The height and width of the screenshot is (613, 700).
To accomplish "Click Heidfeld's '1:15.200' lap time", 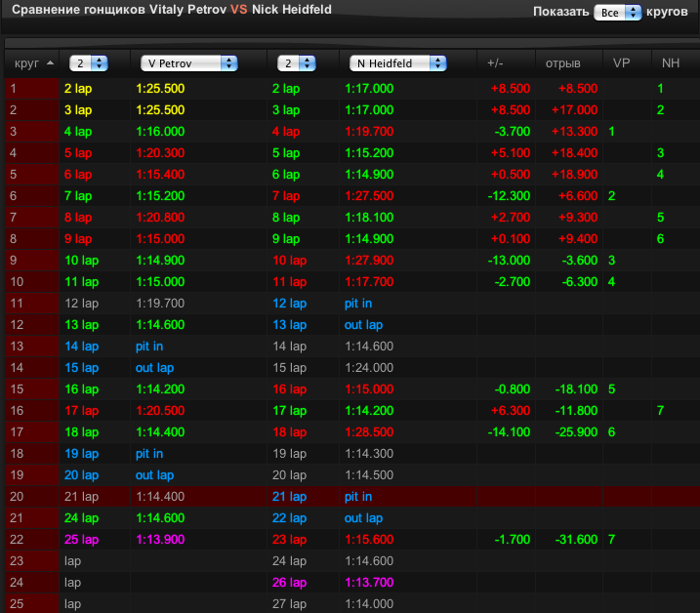I will point(369,152).
